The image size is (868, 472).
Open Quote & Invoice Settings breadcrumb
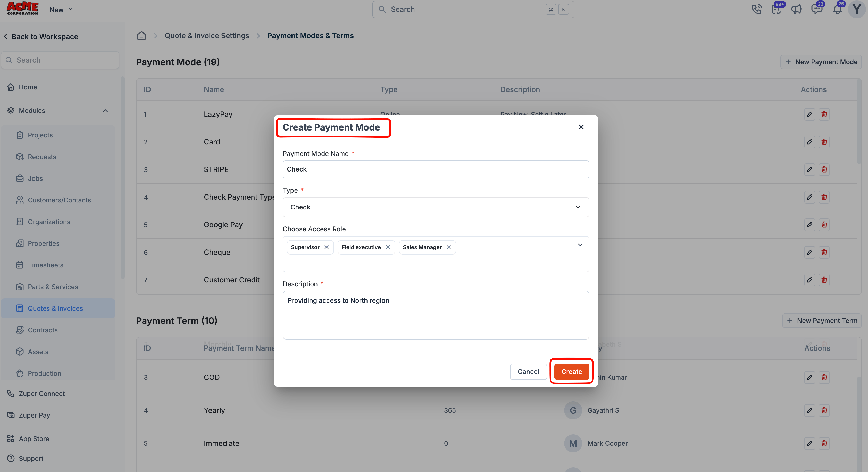point(207,36)
